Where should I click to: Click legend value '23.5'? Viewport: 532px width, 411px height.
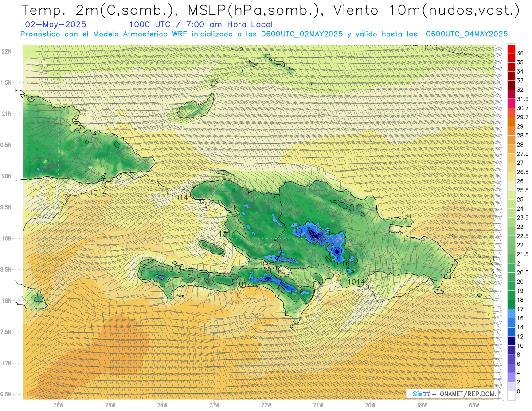pyautogui.click(x=523, y=217)
